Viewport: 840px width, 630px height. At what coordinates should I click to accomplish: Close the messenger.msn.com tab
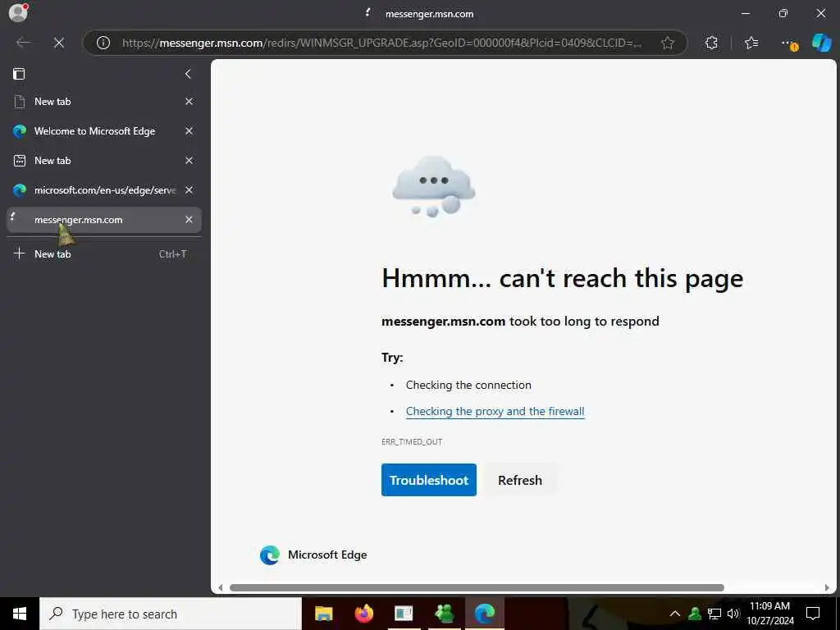189,220
